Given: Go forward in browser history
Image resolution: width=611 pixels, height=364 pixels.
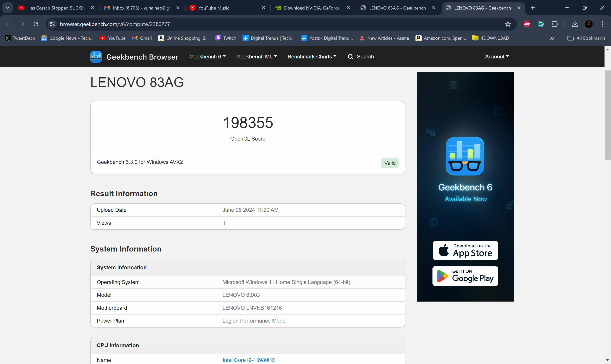Looking at the screenshot, I should [x=22, y=24].
